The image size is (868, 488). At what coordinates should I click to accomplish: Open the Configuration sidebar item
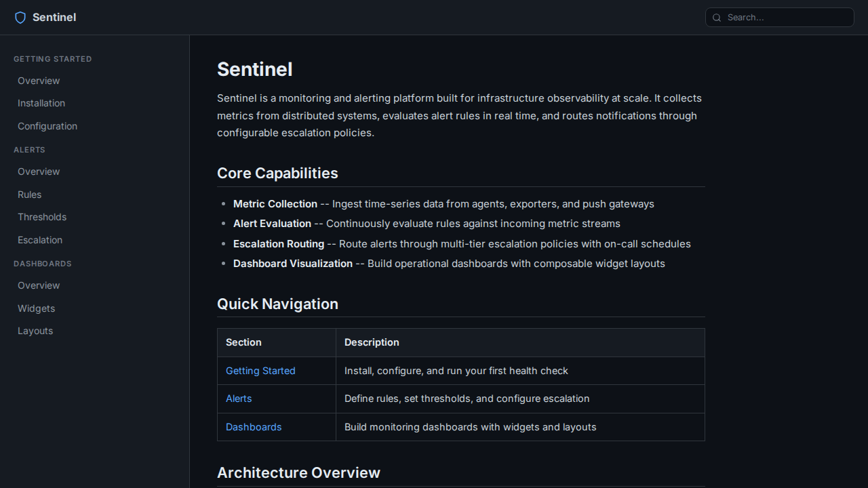tap(47, 126)
